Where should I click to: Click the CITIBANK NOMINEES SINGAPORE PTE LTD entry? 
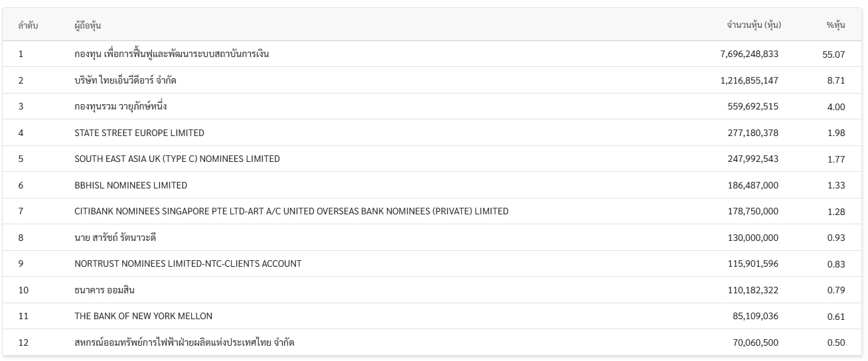[x=291, y=211]
